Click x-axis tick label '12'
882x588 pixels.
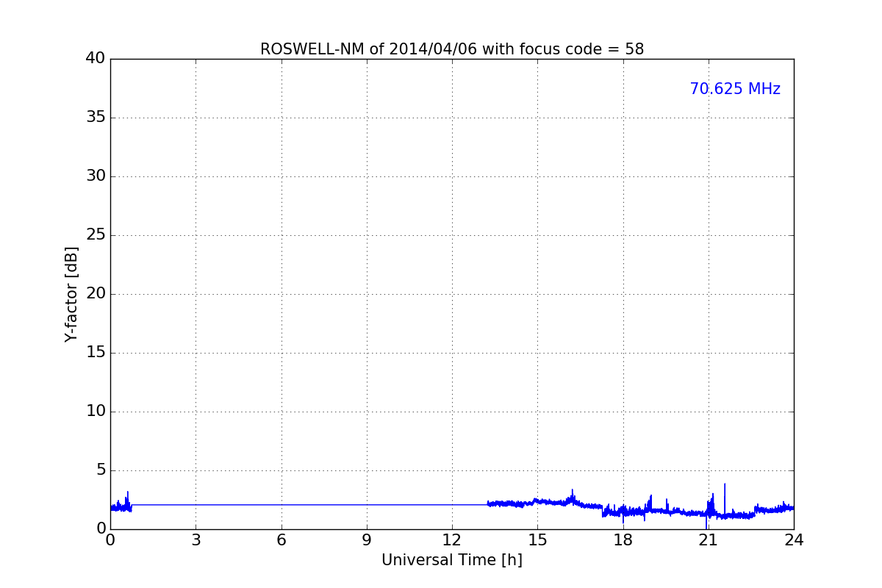point(452,540)
